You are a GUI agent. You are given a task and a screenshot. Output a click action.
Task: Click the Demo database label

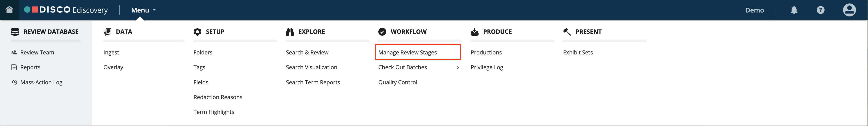click(754, 10)
